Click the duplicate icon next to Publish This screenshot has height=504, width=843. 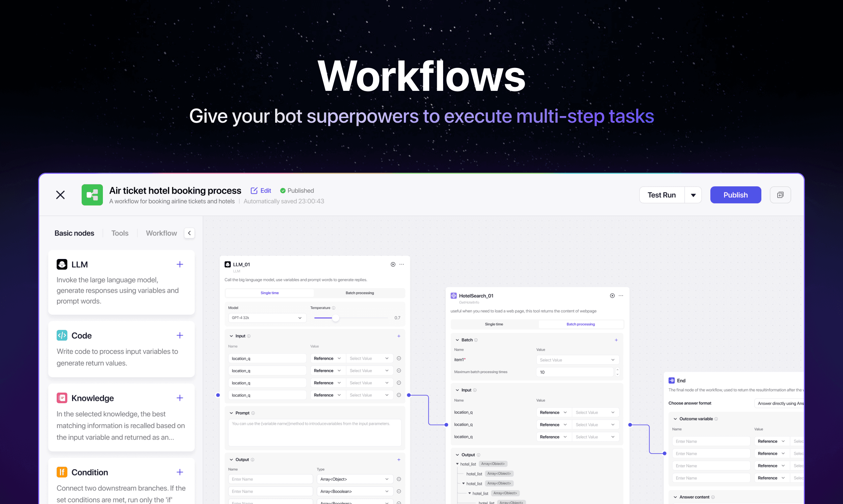point(780,195)
